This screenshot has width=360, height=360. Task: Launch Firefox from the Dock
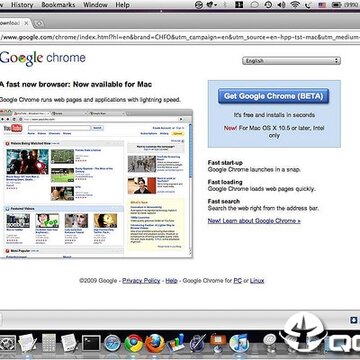tap(155, 343)
